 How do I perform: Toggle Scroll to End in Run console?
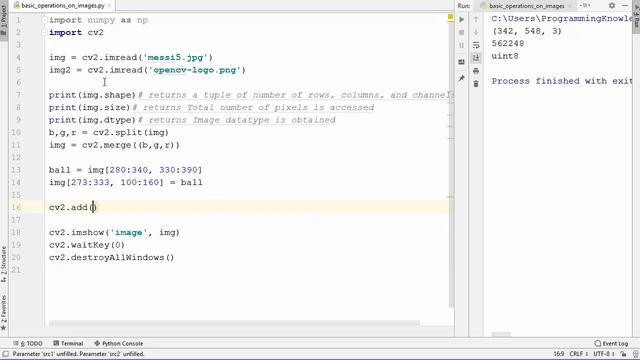[476, 58]
